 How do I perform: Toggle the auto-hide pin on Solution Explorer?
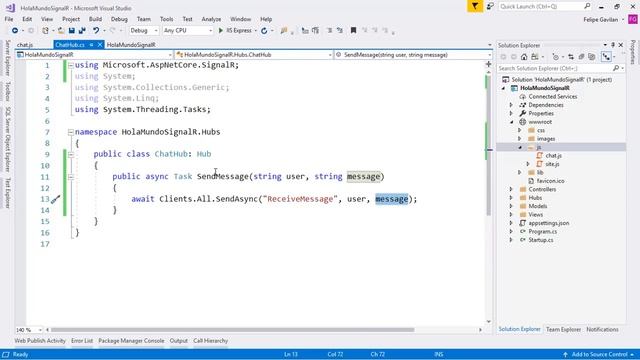coord(613,45)
